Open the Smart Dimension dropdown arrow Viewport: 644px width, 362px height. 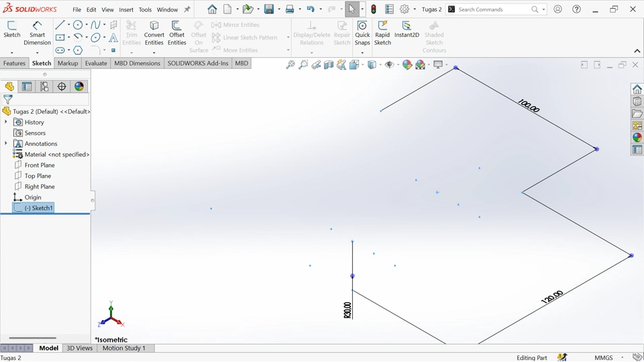37,52
